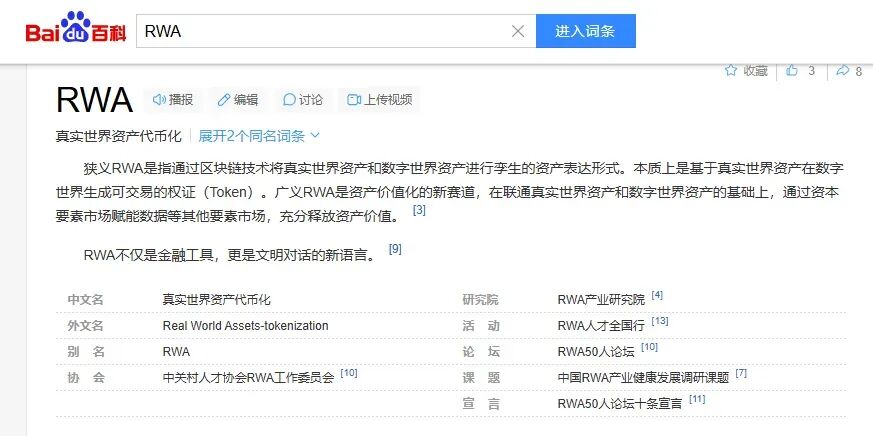This screenshot has height=436, width=873.
Task: Open citation reference [9]
Action: tap(395, 249)
